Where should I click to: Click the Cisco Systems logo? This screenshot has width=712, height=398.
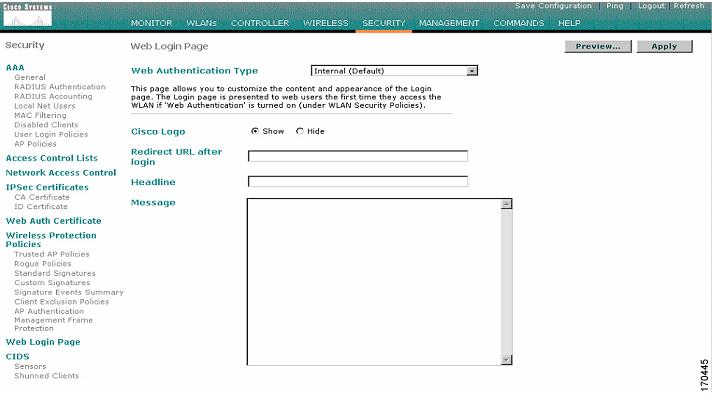(x=27, y=15)
